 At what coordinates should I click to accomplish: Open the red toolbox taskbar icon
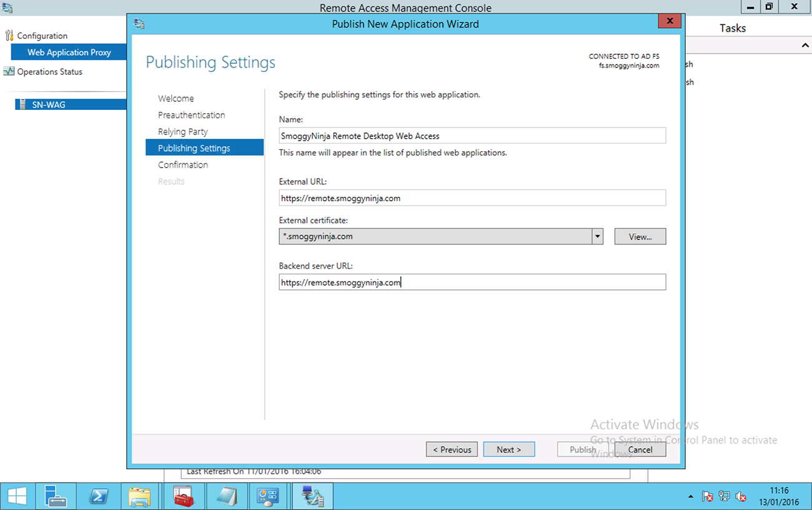(184, 496)
